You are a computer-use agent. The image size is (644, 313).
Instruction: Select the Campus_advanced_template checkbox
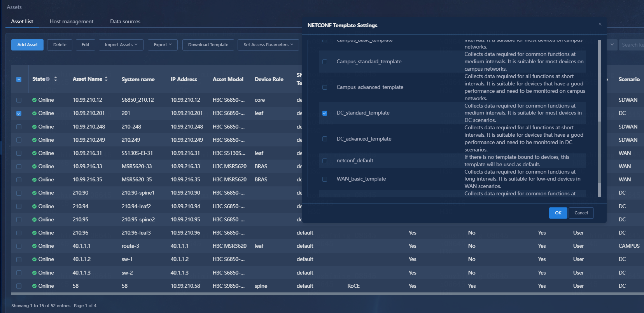tap(325, 87)
